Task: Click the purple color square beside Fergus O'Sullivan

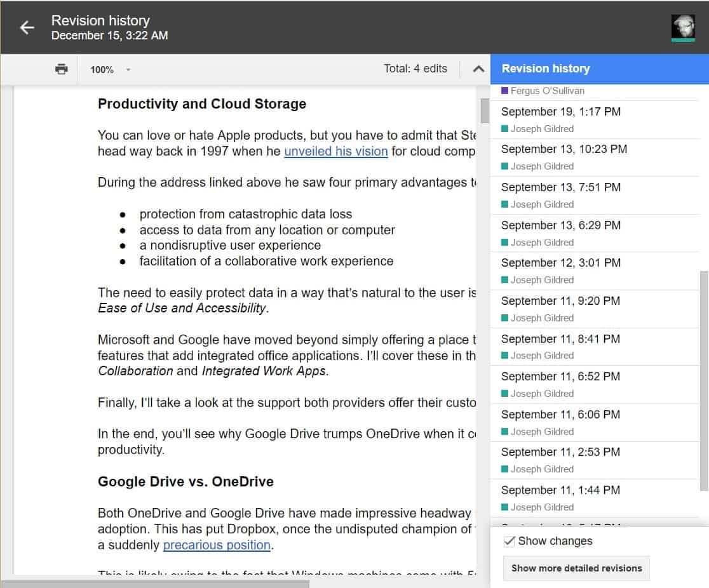Action: tap(504, 90)
